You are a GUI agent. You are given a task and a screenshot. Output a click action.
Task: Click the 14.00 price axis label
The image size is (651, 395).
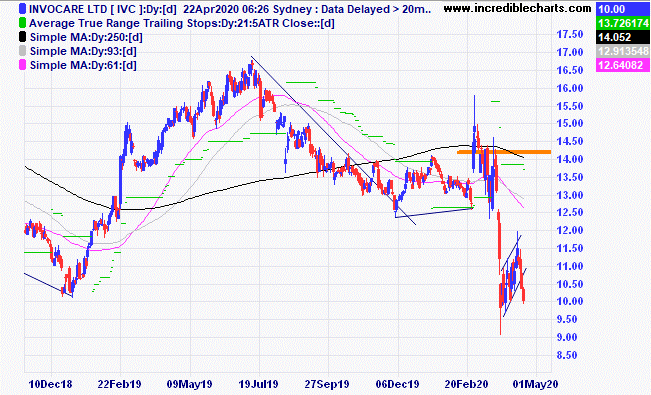click(x=570, y=159)
